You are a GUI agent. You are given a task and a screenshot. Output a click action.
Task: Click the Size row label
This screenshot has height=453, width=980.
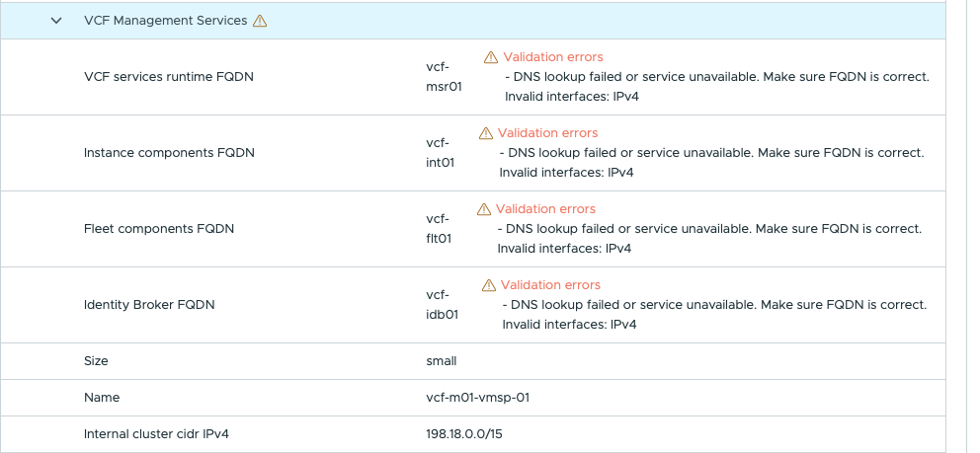96,361
